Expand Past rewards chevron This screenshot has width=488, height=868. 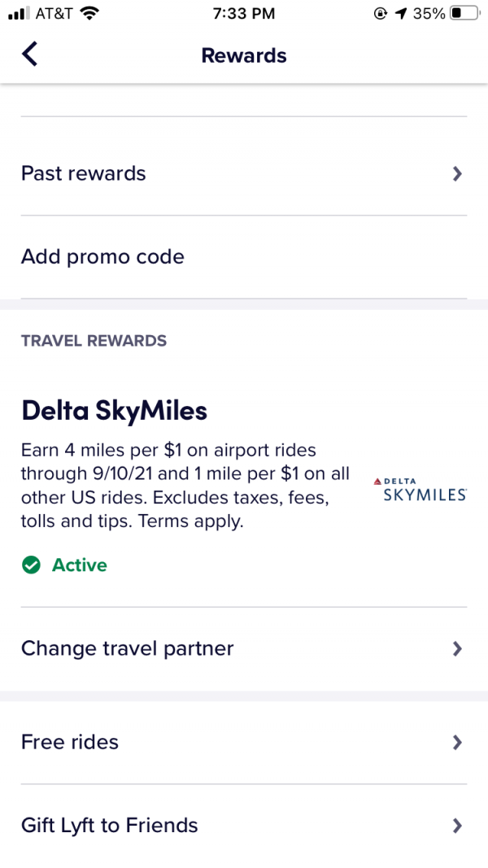point(457,173)
